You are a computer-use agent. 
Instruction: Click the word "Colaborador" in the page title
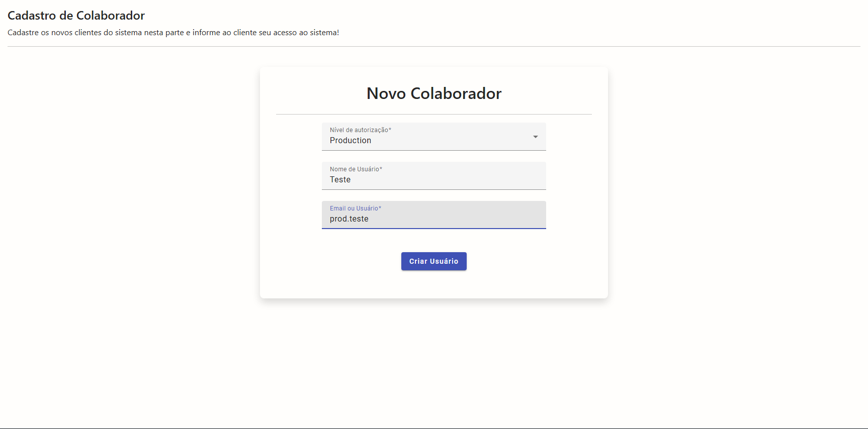pos(110,16)
